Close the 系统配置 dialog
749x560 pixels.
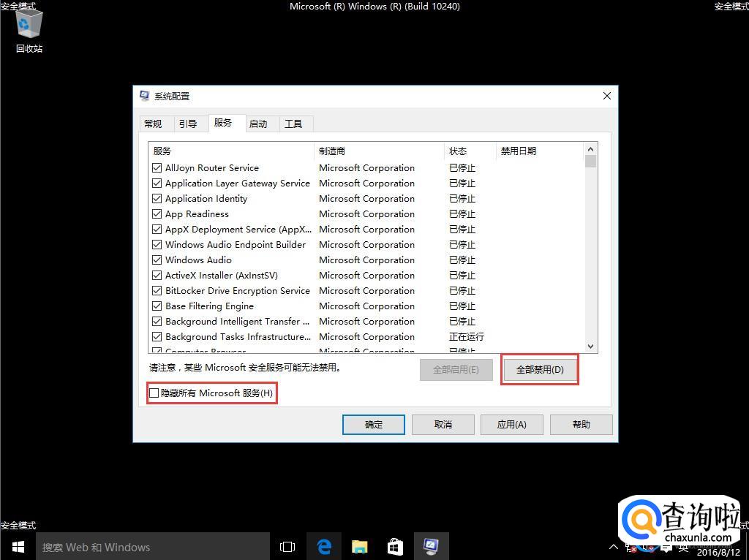(x=606, y=96)
